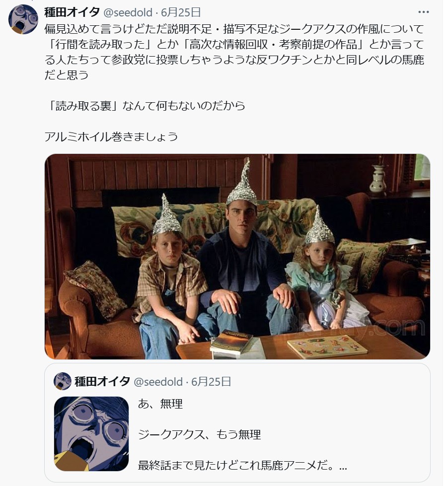Click the 6月25日 date on the main tweet
The height and width of the screenshot is (486, 448).
pos(181,12)
